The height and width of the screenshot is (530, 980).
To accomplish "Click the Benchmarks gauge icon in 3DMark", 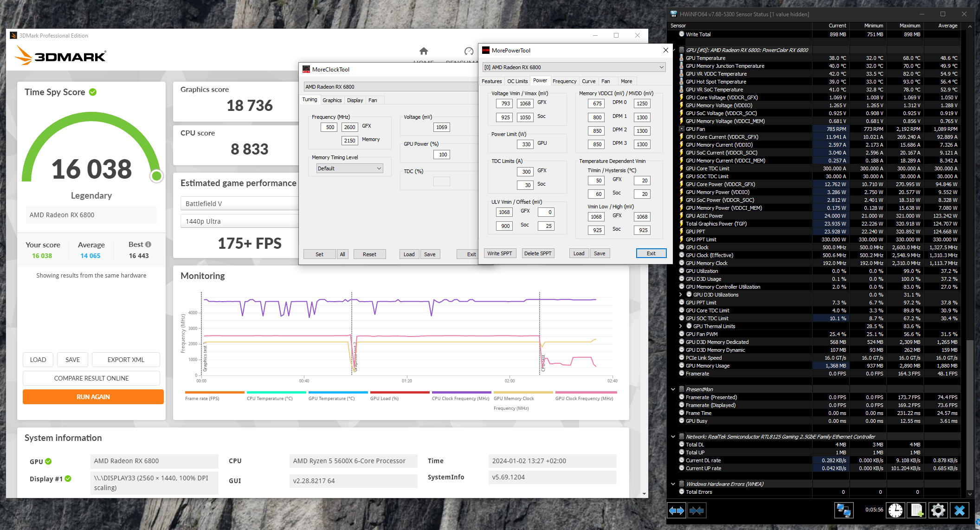I will click(x=469, y=51).
